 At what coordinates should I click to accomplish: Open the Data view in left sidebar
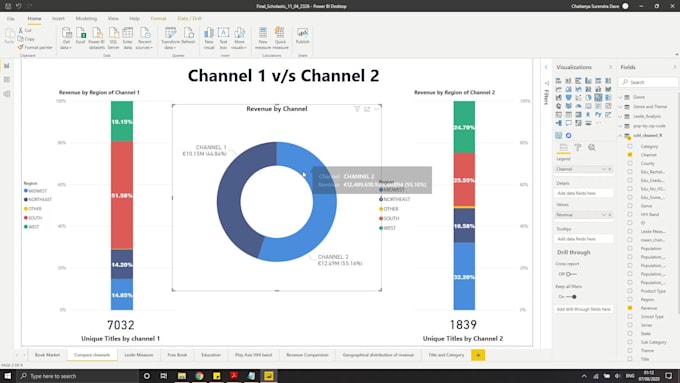7,80
